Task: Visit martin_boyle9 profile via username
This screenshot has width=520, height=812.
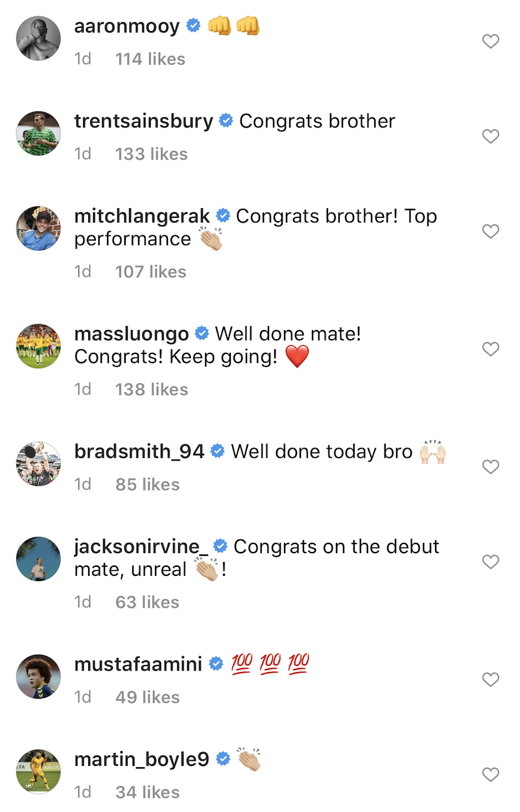Action: coord(141,759)
